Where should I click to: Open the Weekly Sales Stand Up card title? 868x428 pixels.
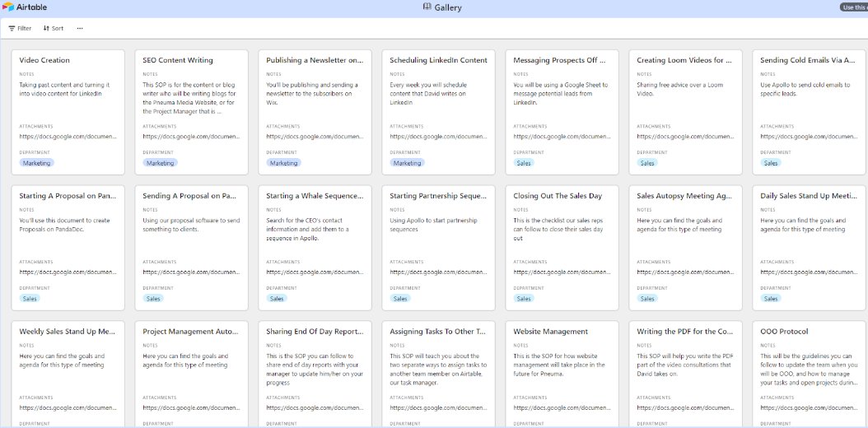point(67,332)
